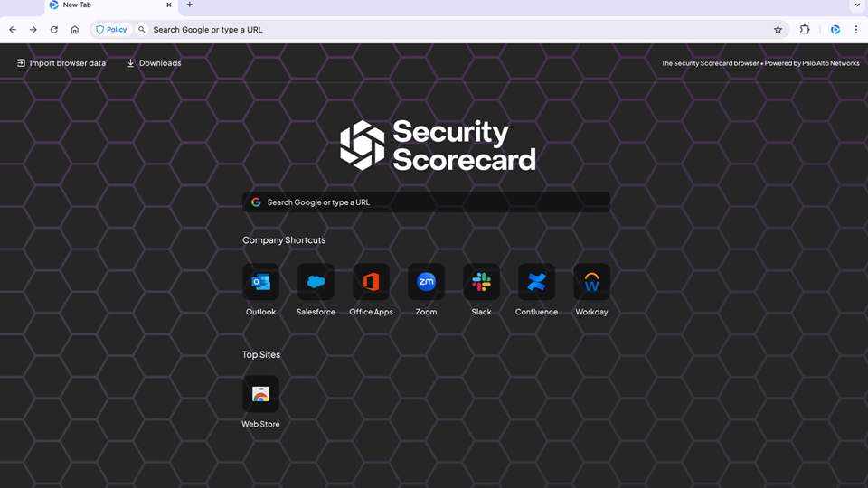868x488 pixels.
Task: Click the Prisma browser profile icon
Action: coord(835,30)
